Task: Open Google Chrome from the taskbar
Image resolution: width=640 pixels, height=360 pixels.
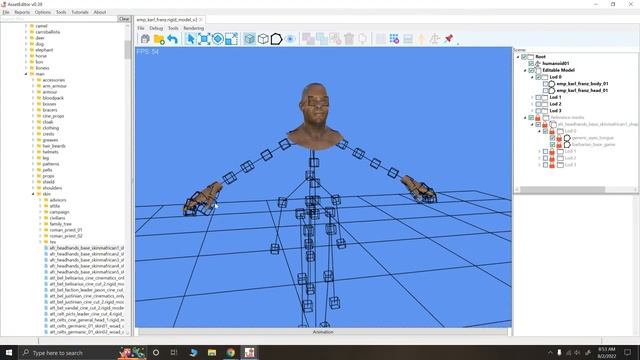Action: (231, 353)
